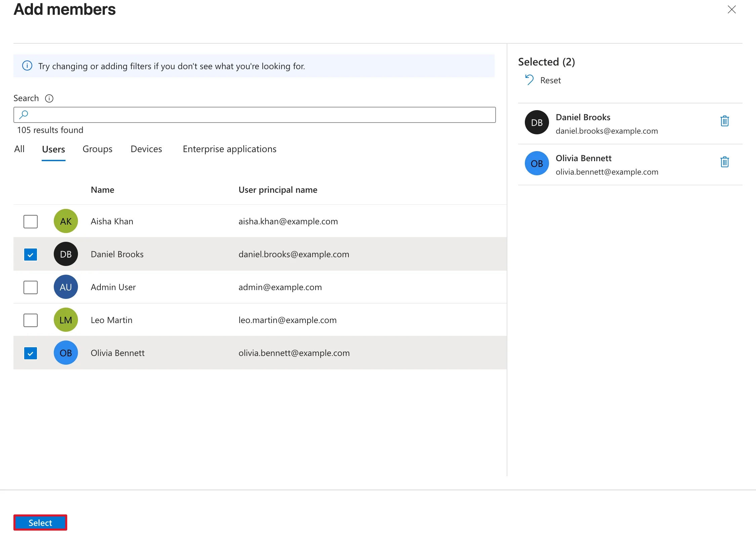Click the OB avatar in the user list

point(66,353)
